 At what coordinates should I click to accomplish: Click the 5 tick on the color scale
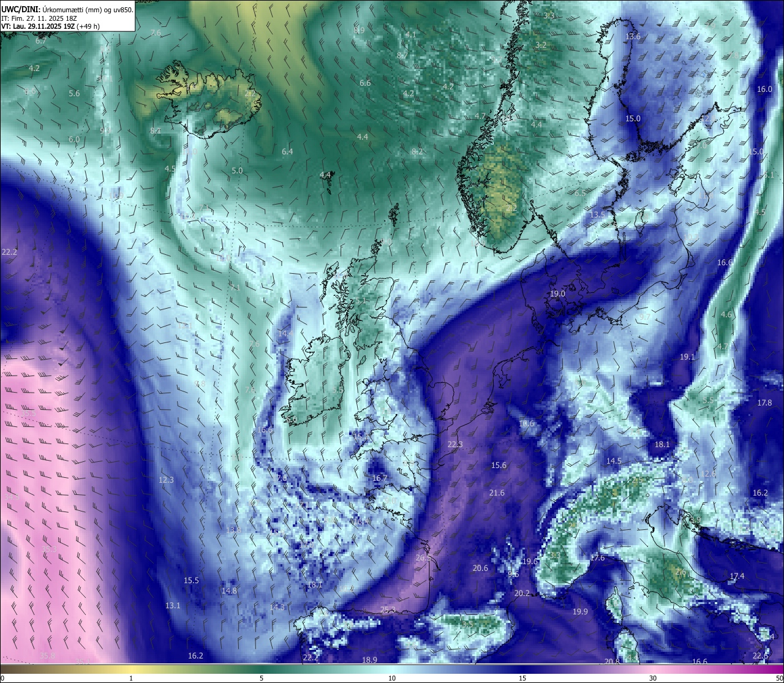(x=262, y=679)
